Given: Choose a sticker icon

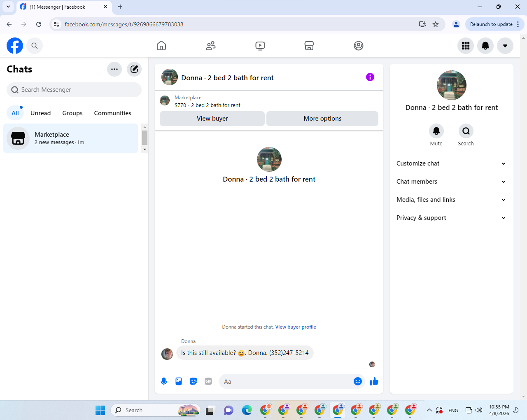Looking at the screenshot, I should click(x=194, y=381).
